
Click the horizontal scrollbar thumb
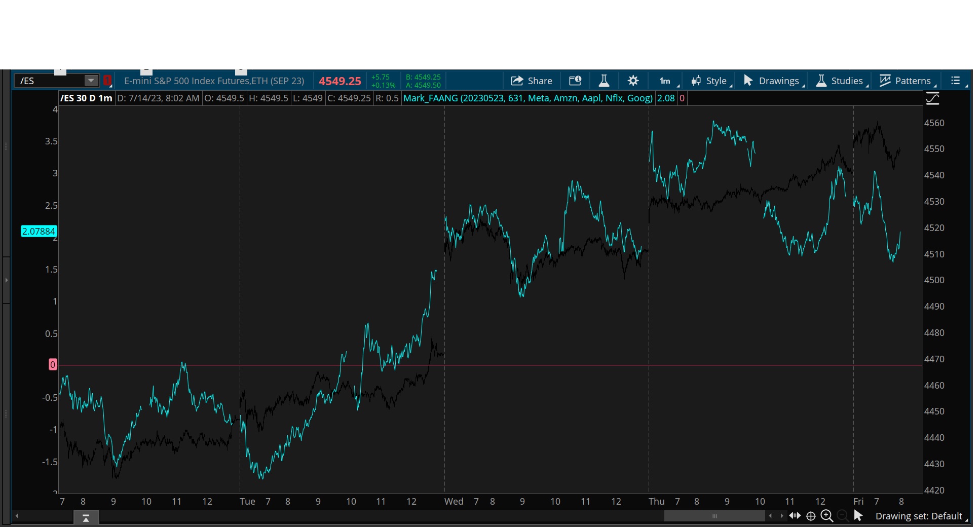[714, 516]
